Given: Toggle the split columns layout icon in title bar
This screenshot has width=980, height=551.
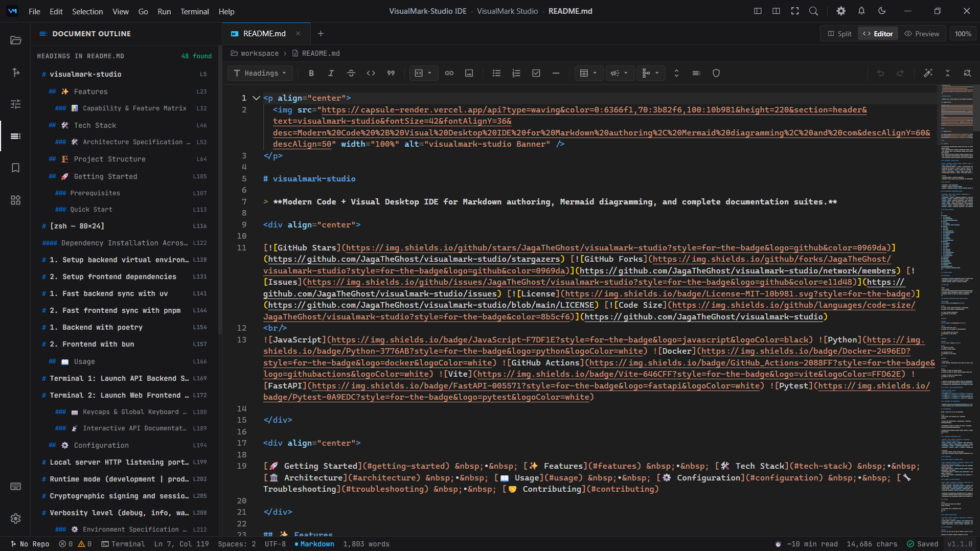Looking at the screenshot, I should click(x=776, y=11).
